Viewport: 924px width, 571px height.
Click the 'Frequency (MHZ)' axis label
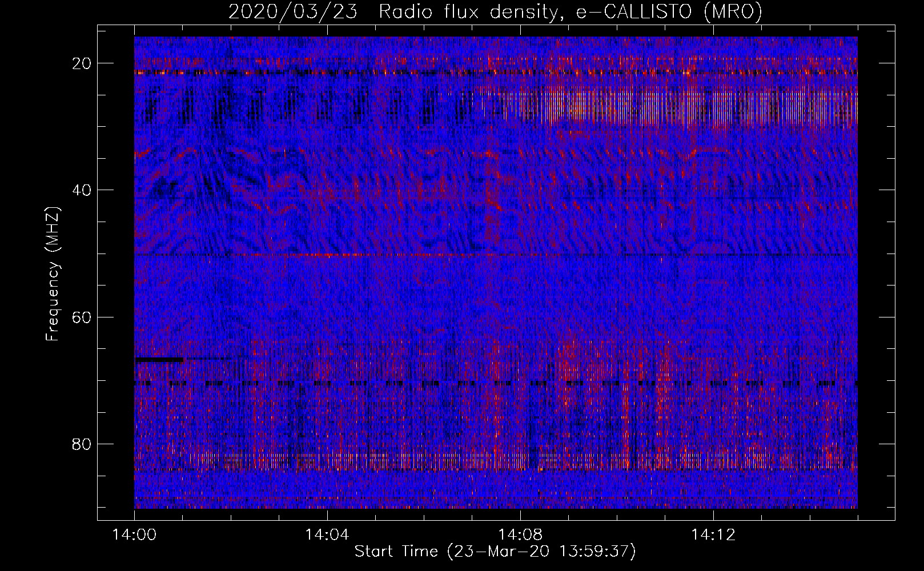[53, 274]
